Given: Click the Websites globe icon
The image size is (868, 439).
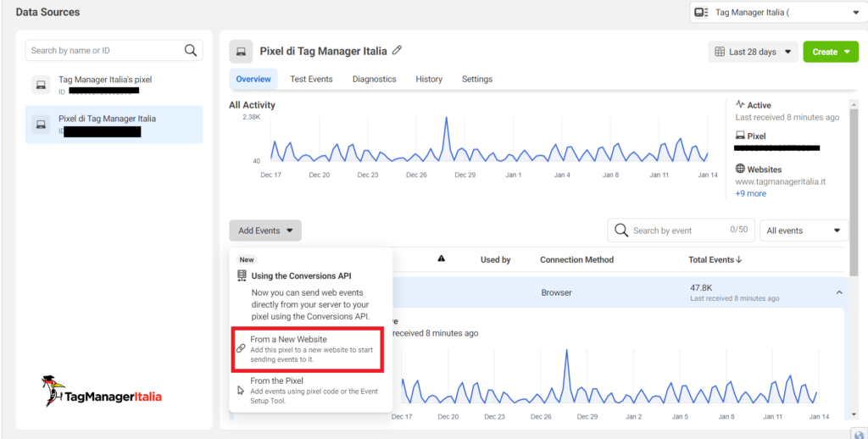Looking at the screenshot, I should tap(740, 169).
